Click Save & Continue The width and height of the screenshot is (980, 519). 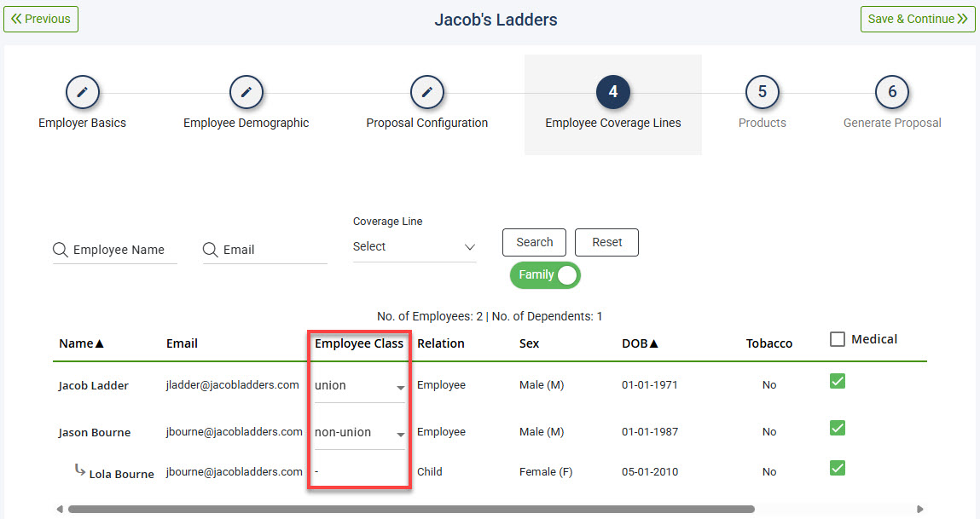(x=918, y=18)
